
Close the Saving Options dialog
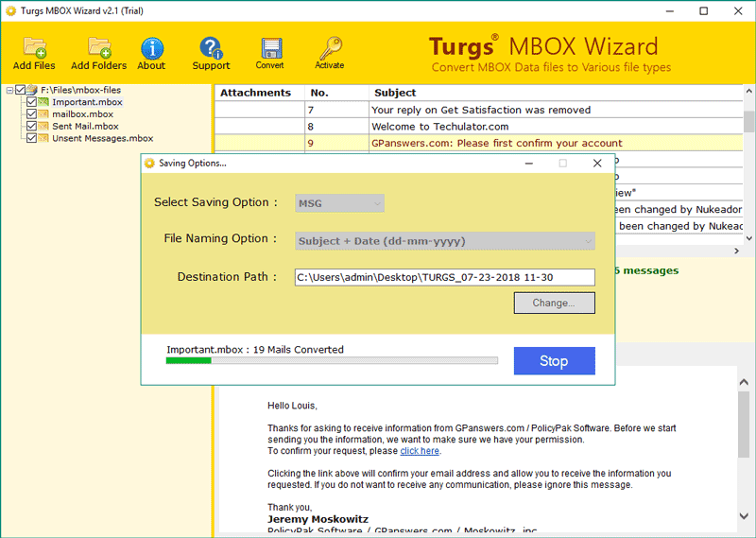click(x=597, y=164)
